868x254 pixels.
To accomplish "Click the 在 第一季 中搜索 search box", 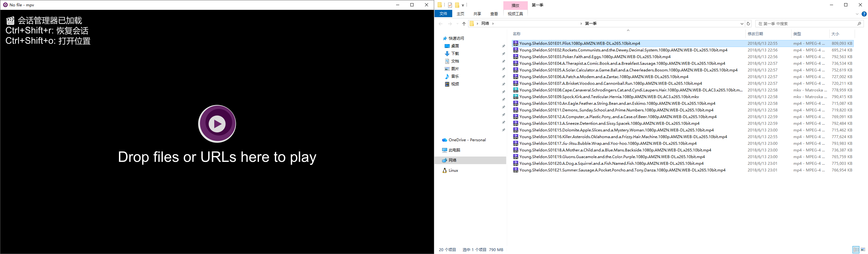I will pos(805,23).
